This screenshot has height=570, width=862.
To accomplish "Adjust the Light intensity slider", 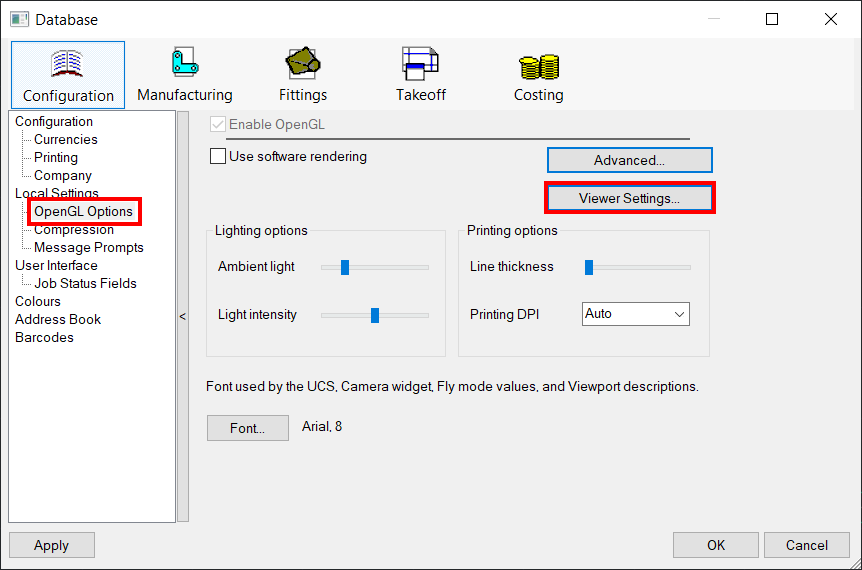I will [x=375, y=315].
